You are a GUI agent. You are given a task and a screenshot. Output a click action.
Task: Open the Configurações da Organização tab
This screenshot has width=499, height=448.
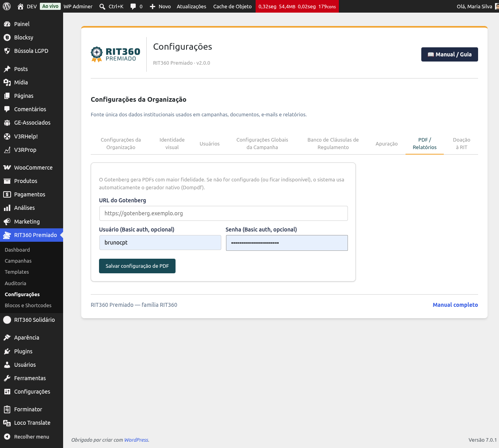click(x=121, y=144)
